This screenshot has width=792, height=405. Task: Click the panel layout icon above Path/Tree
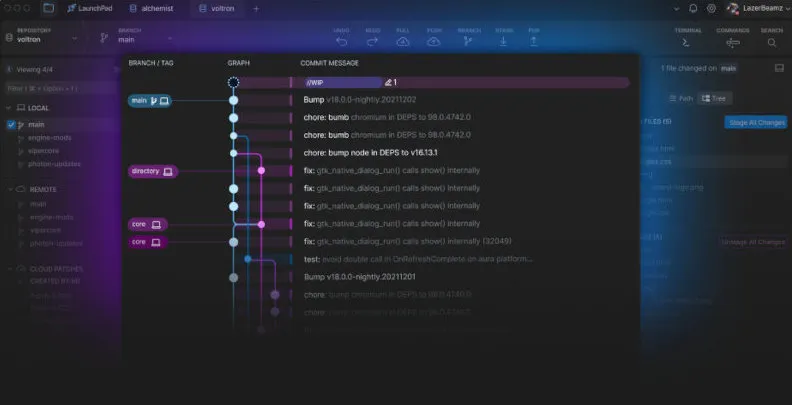[779, 68]
